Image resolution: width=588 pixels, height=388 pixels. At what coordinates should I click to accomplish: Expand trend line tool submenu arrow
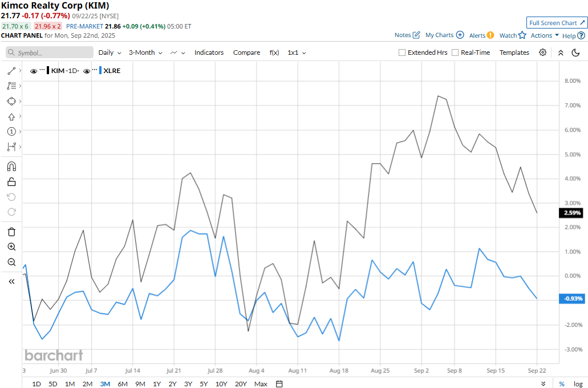(20, 71)
